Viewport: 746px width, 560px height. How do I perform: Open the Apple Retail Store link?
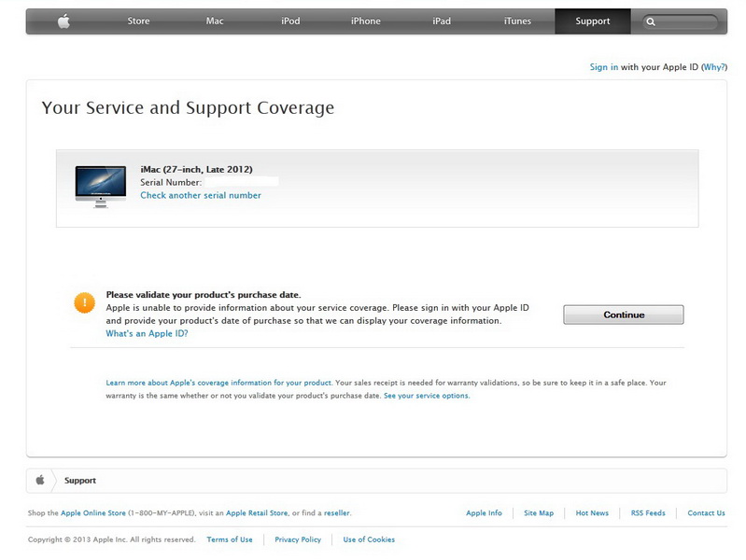pos(257,513)
